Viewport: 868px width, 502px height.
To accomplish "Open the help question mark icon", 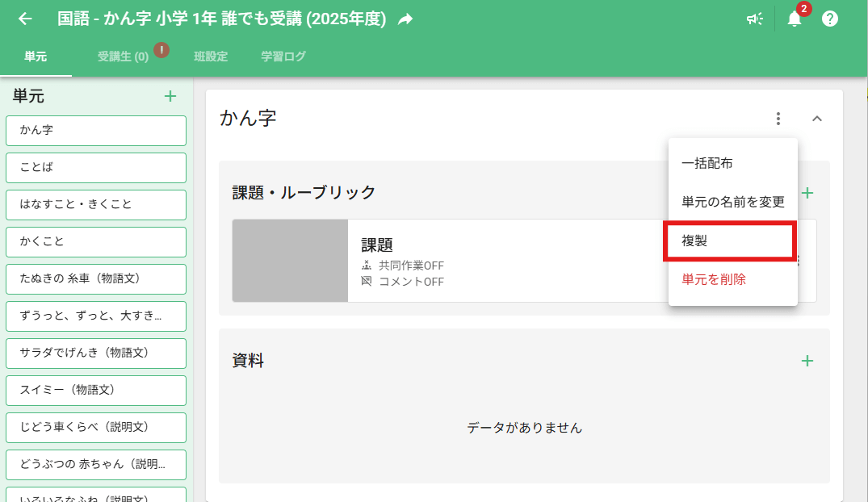I will (x=830, y=19).
